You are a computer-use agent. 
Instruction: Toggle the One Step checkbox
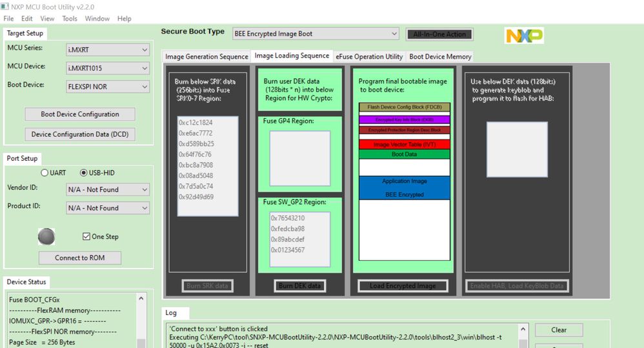tap(86, 236)
